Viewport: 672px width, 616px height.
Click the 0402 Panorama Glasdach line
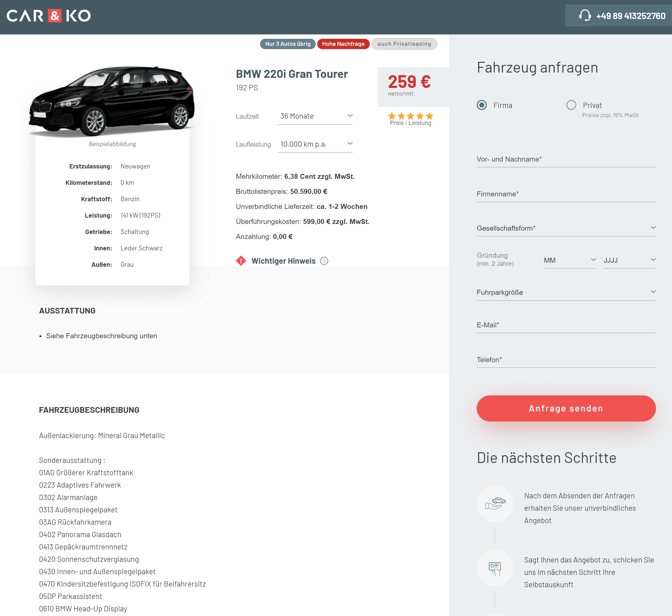[80, 535]
